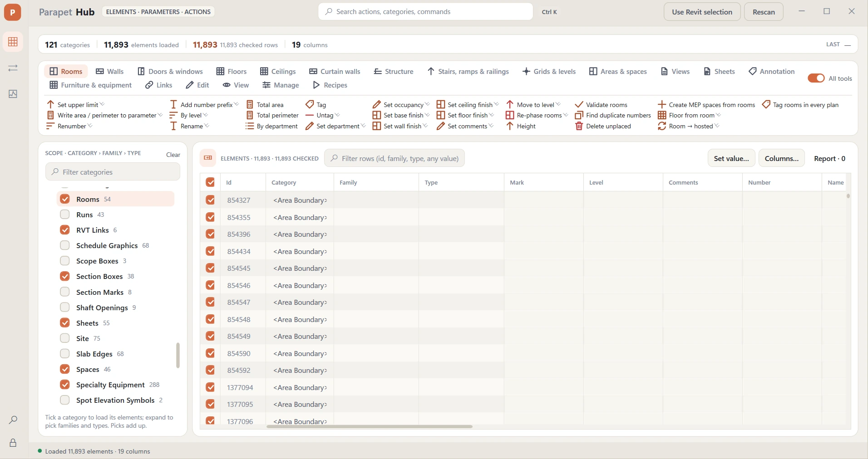868x459 pixels.
Task: Click the Write area / perimeter icon
Action: coord(50,115)
